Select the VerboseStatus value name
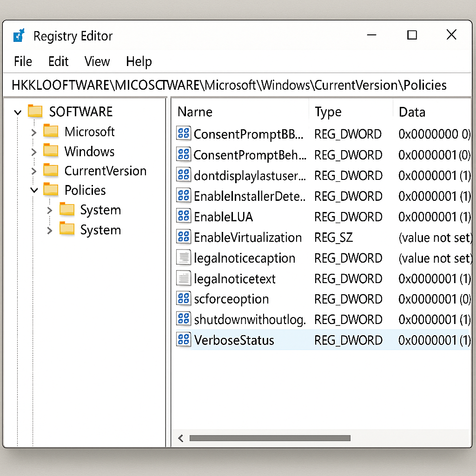Image resolution: width=476 pixels, height=476 pixels. point(234,340)
